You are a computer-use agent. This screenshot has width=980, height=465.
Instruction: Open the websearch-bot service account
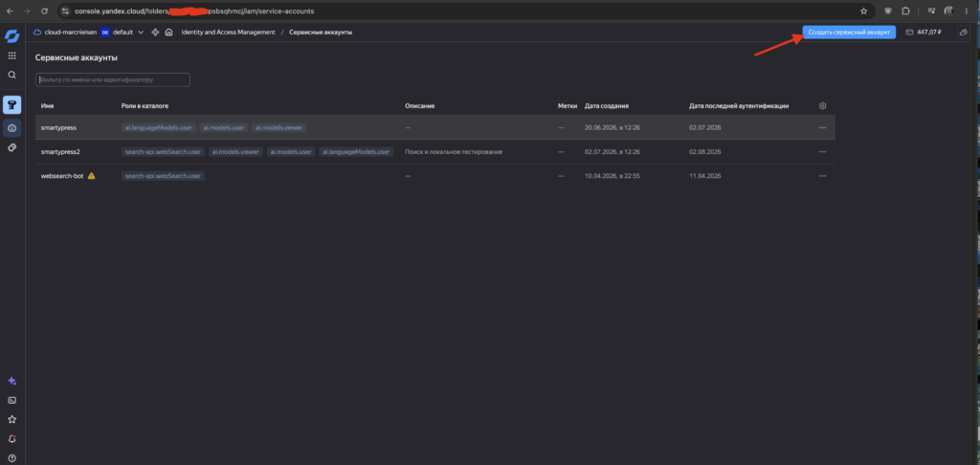pos(62,176)
